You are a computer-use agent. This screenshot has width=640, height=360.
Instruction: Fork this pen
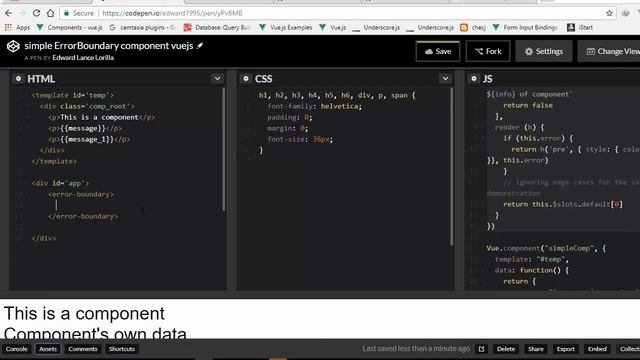(488, 51)
